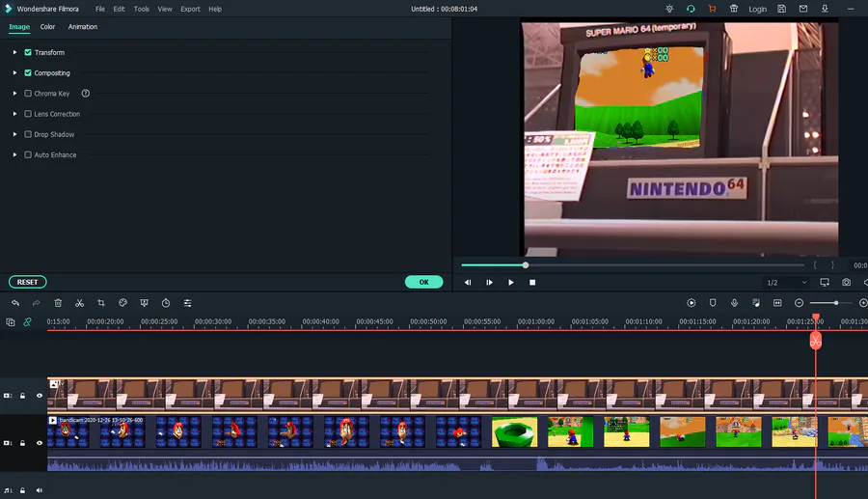The image size is (868, 499).
Task: Click the RESET button
Action: click(28, 282)
